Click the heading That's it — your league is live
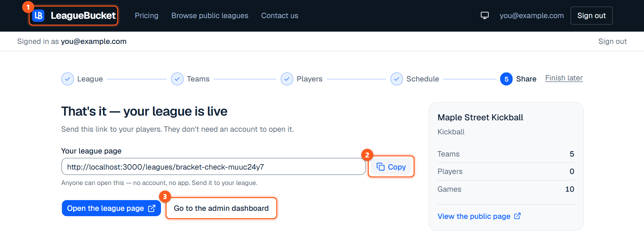 coord(144,112)
